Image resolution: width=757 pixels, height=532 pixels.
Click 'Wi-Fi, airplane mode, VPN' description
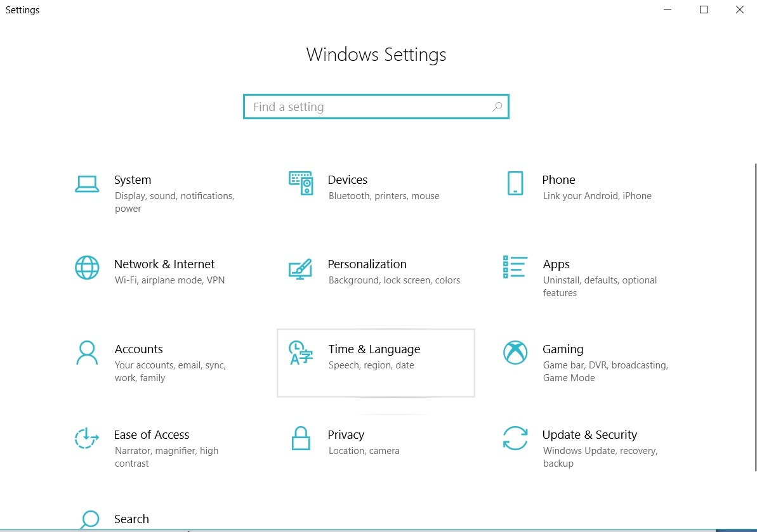click(x=169, y=280)
